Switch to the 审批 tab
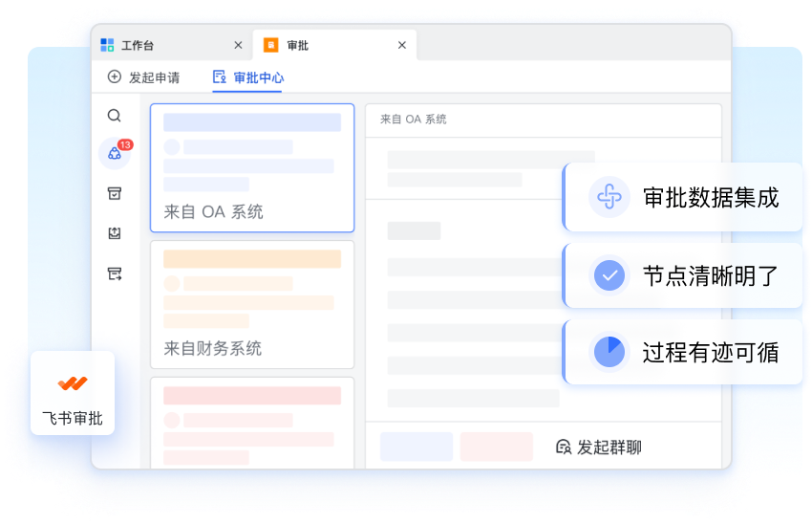The height and width of the screenshot is (524, 812). (x=334, y=45)
